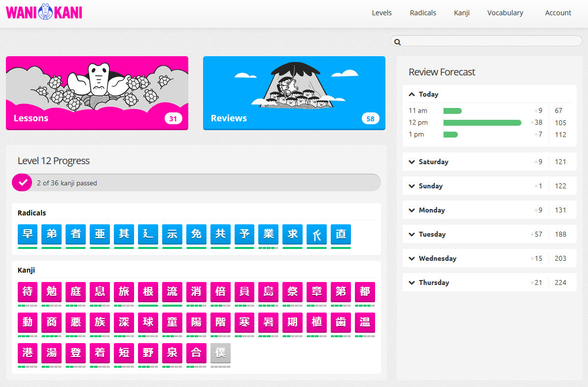Open the 早 radical tile
This screenshot has height=387, width=588.
[x=28, y=234]
